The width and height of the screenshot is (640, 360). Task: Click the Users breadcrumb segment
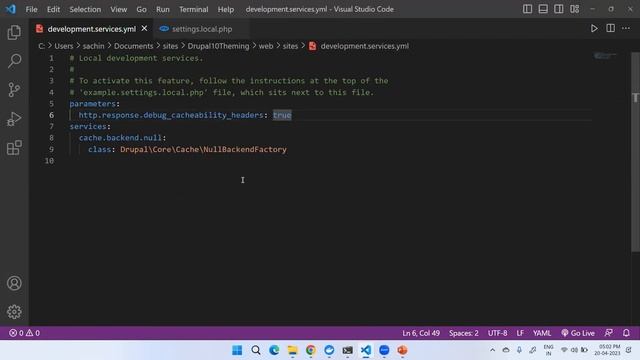click(x=64, y=46)
